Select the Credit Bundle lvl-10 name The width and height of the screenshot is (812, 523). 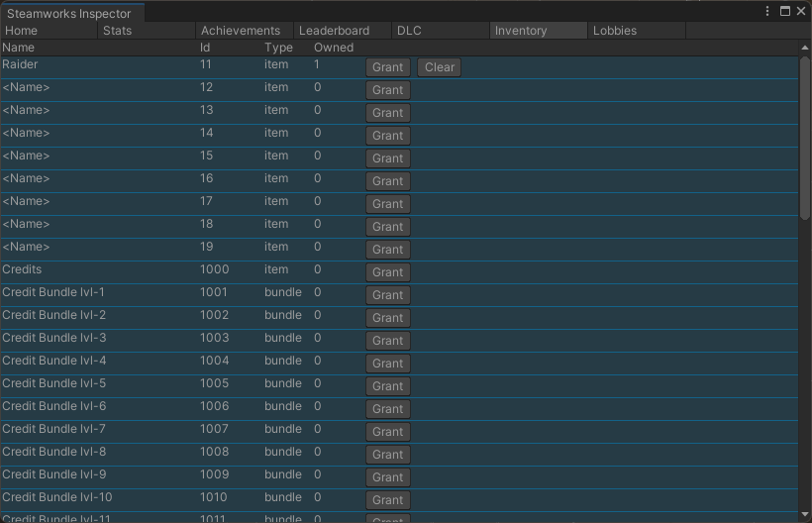pos(57,497)
